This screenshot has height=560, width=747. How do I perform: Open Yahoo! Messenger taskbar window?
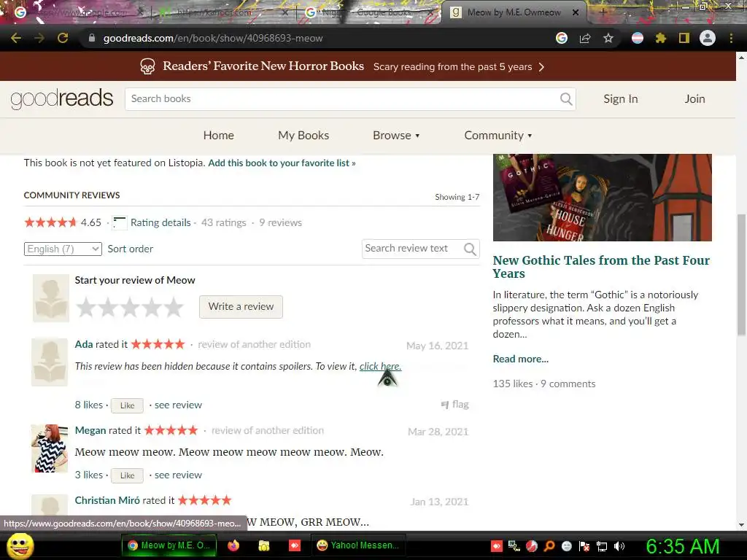(358, 545)
